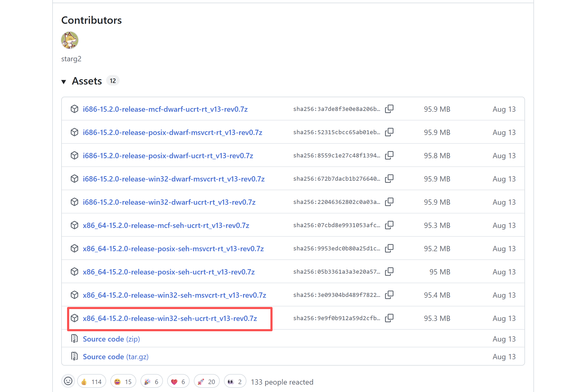572x392 pixels.
Task: Copy sha256 of x86_64 win32-seh-ucrt asset
Action: [x=389, y=318]
